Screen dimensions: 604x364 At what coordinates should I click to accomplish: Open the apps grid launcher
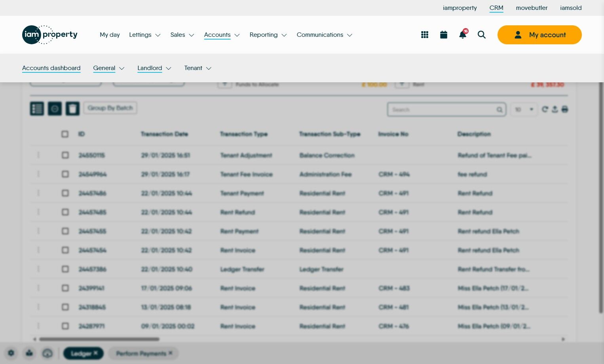pos(425,35)
